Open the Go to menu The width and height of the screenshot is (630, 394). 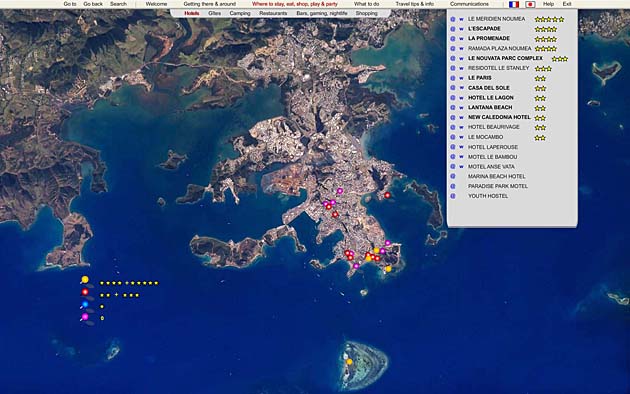click(x=70, y=4)
